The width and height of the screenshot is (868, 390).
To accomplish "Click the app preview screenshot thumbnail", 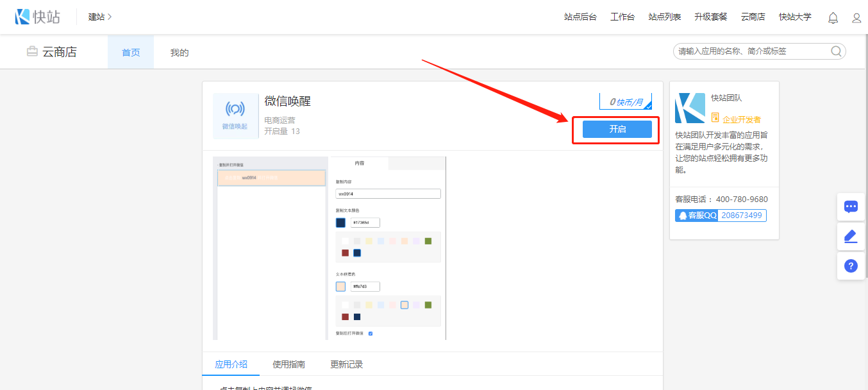I will tap(329, 248).
